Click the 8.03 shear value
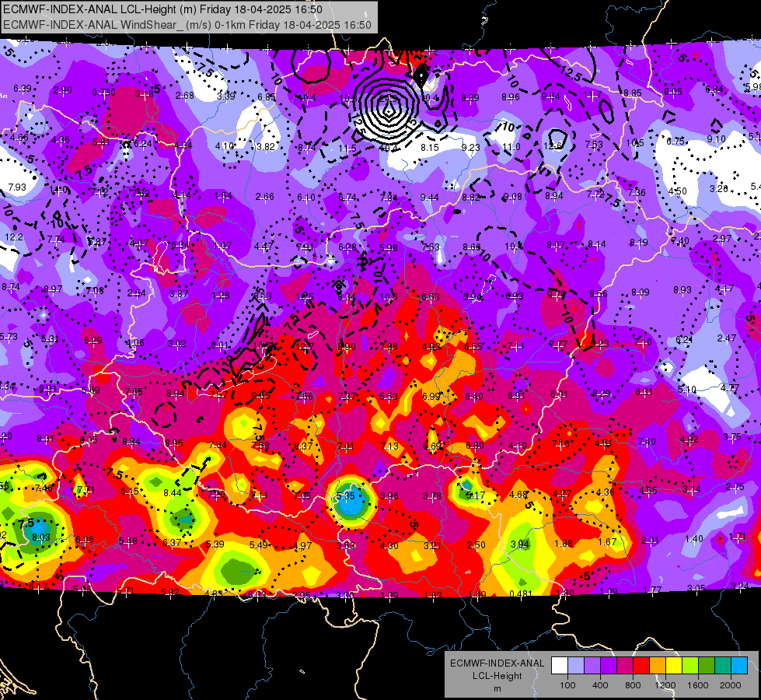 coord(41,537)
